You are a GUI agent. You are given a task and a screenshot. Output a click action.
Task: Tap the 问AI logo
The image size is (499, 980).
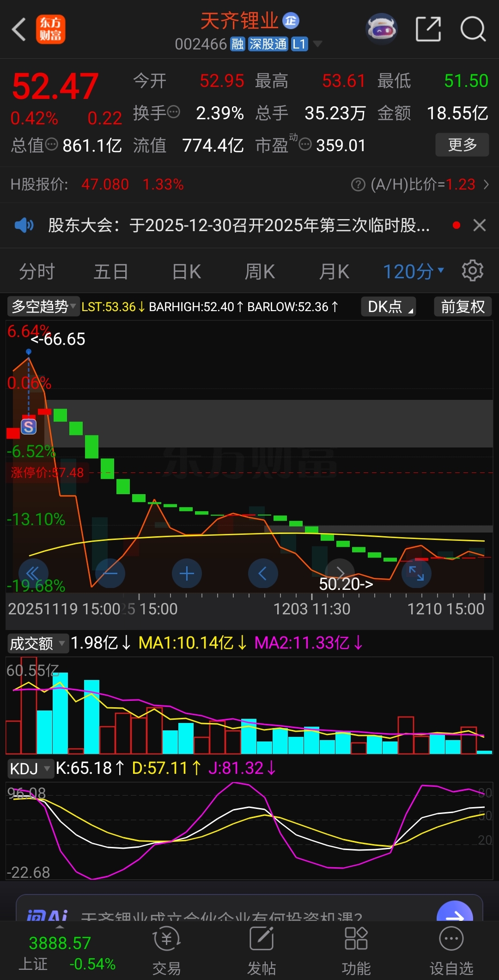tap(47, 916)
